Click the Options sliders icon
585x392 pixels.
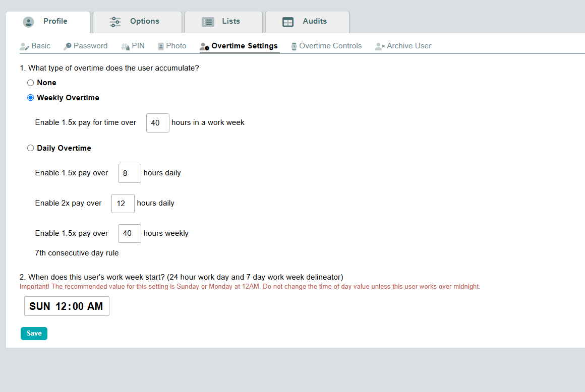[x=115, y=22]
